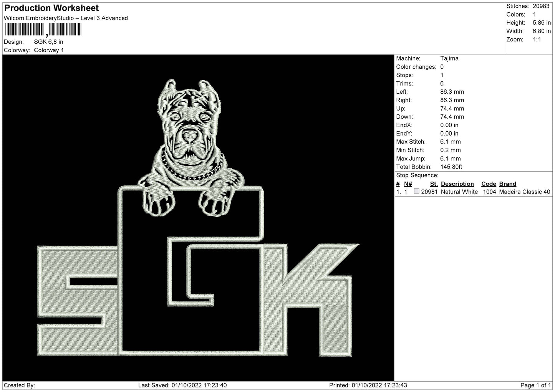Click 'Wilcom EmbroideryStudio – Level 3 Advanced' text

point(66,18)
